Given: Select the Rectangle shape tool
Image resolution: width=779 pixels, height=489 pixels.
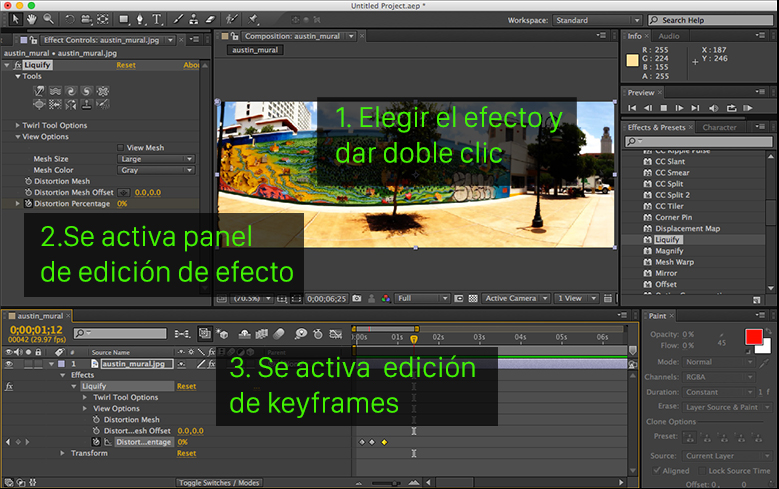Looking at the screenshot, I should pos(124,19).
